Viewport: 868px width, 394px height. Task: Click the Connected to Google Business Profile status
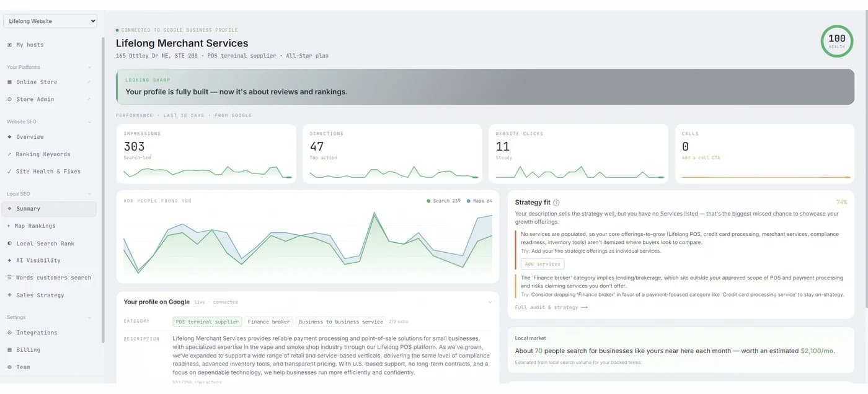(x=177, y=30)
